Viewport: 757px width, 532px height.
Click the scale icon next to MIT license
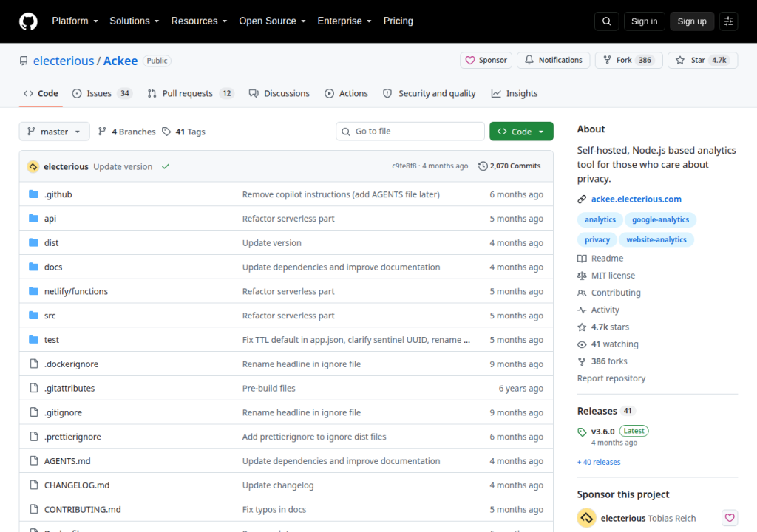tap(582, 276)
